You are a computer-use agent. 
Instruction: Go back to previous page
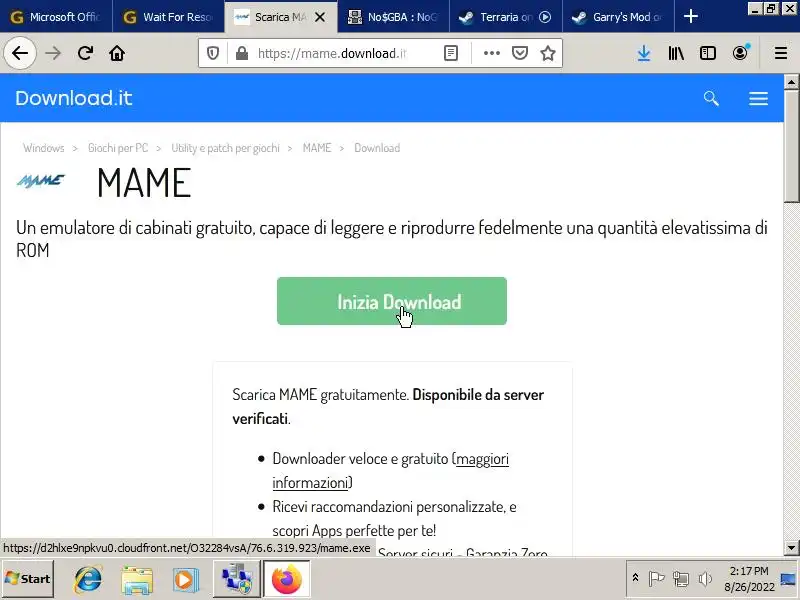pyautogui.click(x=20, y=53)
